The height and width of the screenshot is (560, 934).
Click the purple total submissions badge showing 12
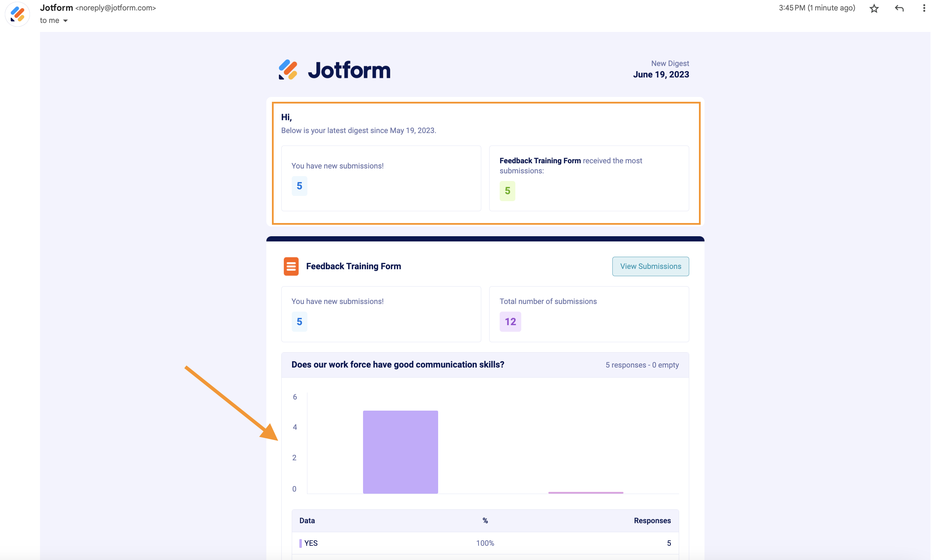click(x=510, y=321)
